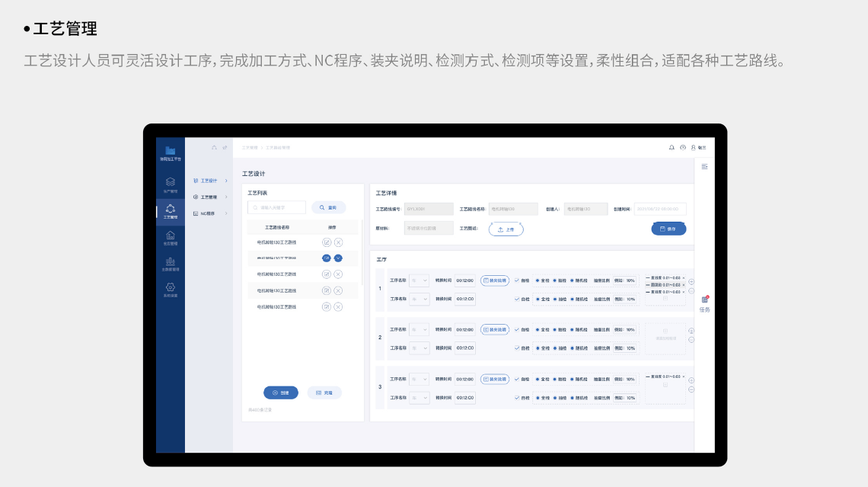Select the 全检 radio in process 2's first row
This screenshot has height=487, width=868.
pyautogui.click(x=538, y=330)
